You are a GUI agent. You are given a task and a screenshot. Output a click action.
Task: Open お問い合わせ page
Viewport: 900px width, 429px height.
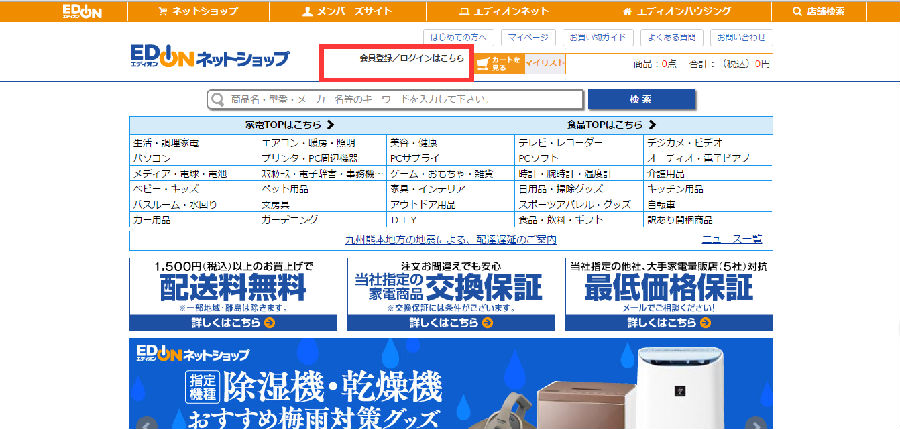pos(741,37)
